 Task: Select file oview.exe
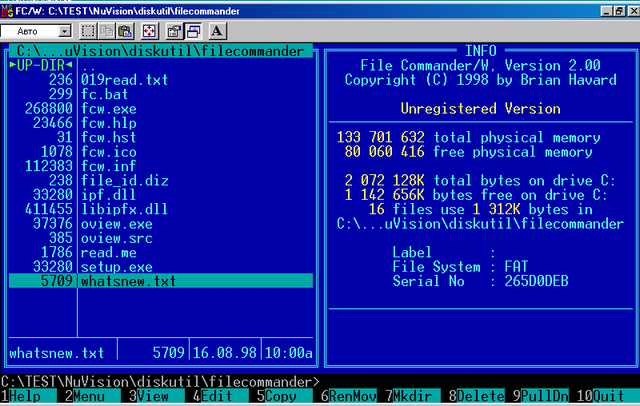point(116,224)
